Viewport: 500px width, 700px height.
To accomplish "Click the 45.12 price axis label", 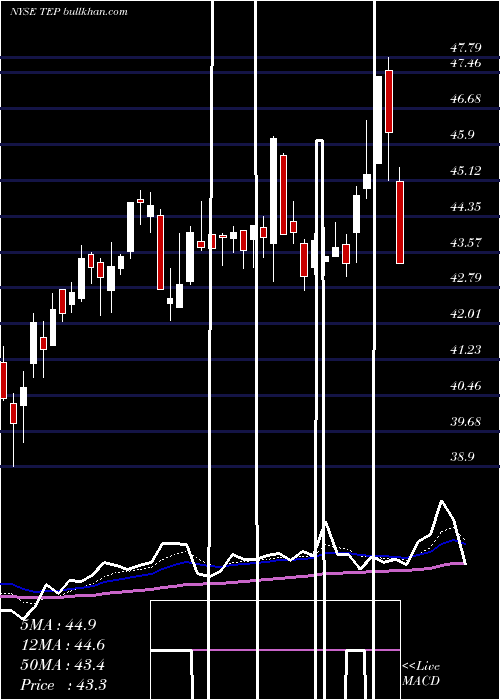I will [466, 171].
